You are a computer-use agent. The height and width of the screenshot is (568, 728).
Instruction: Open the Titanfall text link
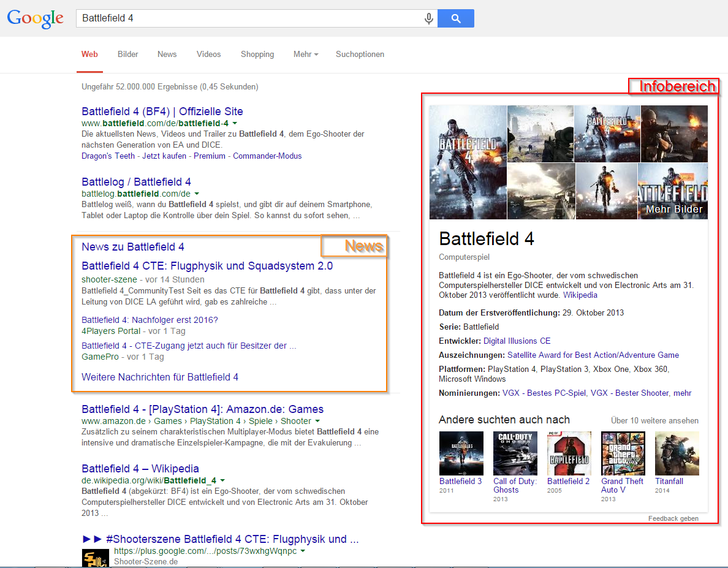pyautogui.click(x=669, y=481)
